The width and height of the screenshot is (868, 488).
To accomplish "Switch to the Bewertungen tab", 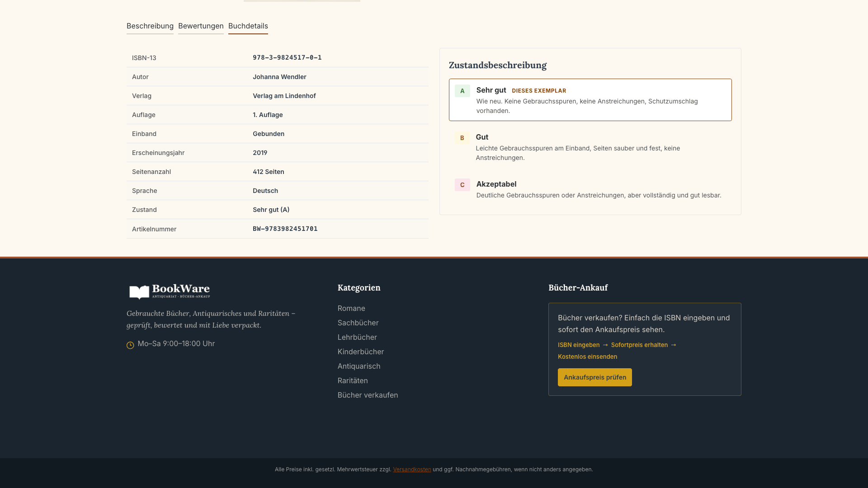I will 201,26.
